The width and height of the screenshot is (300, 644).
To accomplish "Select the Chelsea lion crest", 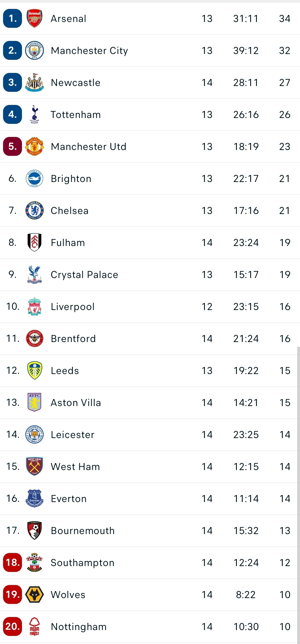I will (x=34, y=210).
